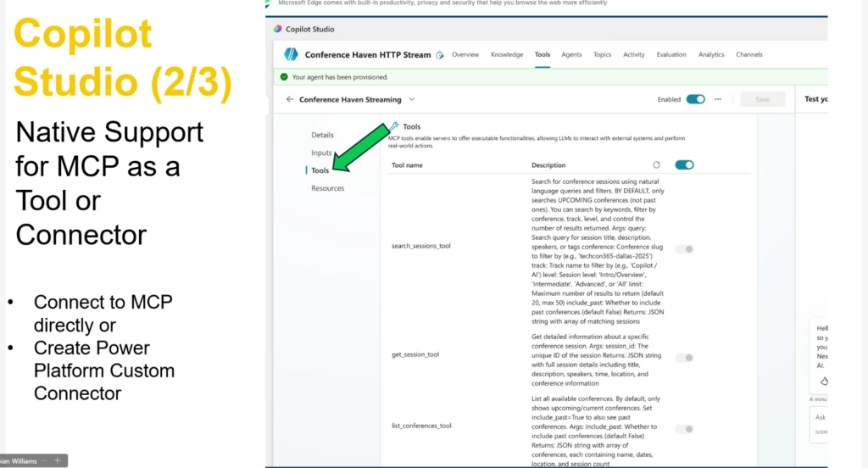Click the Tool name column header
The image size is (868, 468).
coord(407,165)
